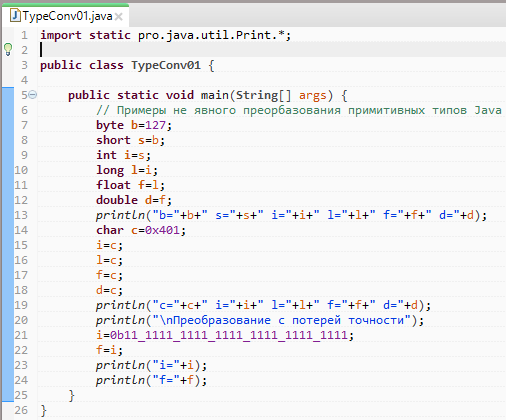This screenshot has width=506, height=420.
Task: Click line number 13 in the gutter
Action: (x=21, y=215)
